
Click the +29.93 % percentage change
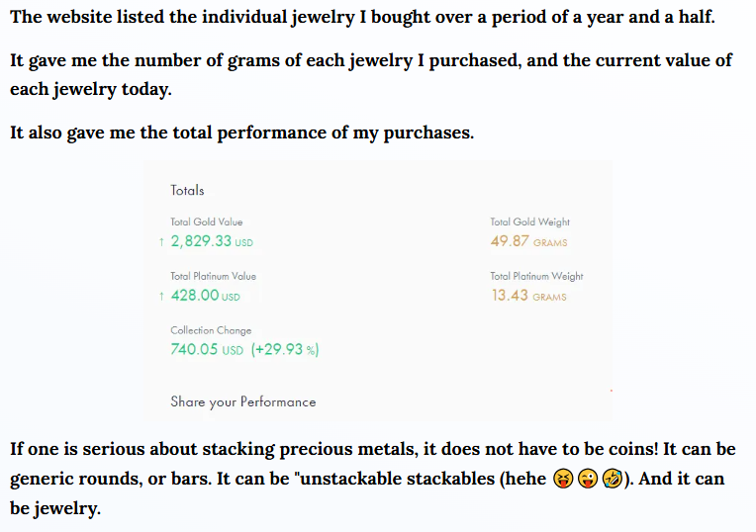click(285, 349)
